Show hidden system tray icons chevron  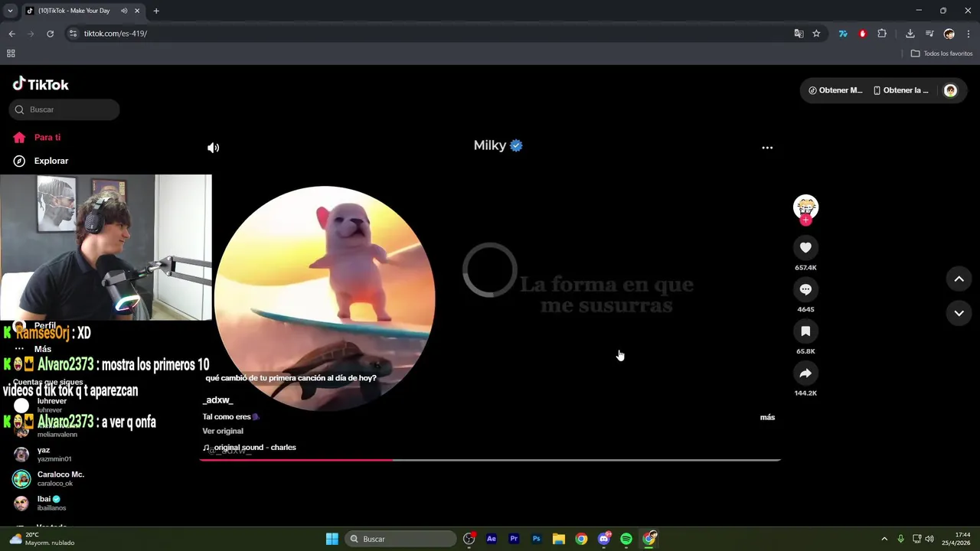[x=884, y=539]
